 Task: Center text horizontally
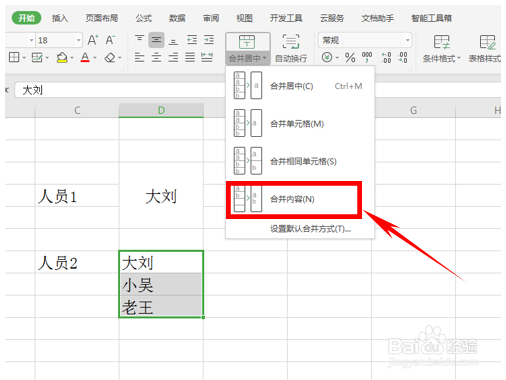[x=156, y=57]
